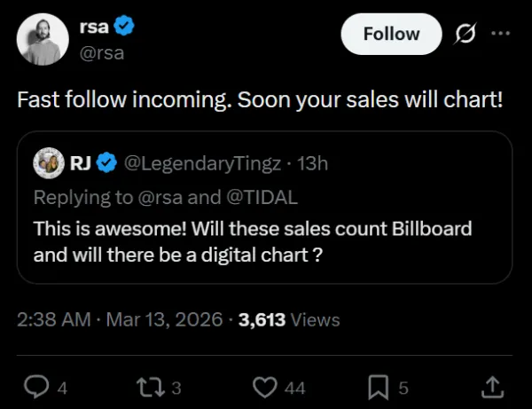The height and width of the screenshot is (409, 532).
Task: View the 3,613 Views analytics
Action: (x=289, y=320)
